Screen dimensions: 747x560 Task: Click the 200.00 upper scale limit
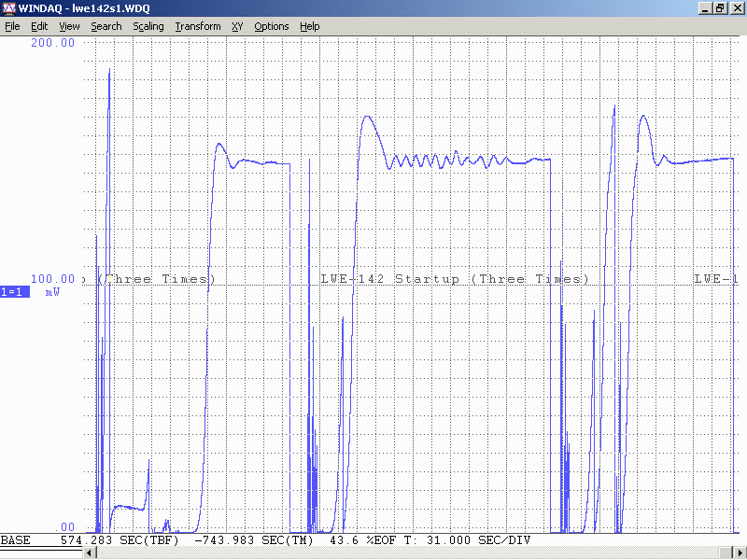click(52, 43)
